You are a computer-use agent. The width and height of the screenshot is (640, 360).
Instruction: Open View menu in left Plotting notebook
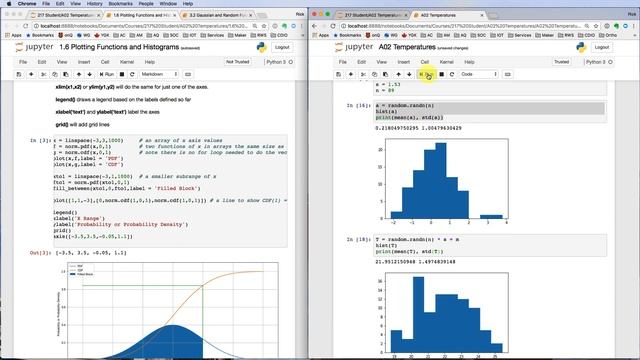[62, 62]
